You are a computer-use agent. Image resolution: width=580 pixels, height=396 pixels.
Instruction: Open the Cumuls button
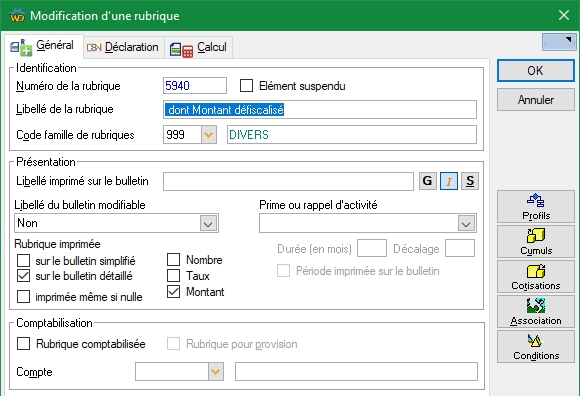click(x=536, y=241)
